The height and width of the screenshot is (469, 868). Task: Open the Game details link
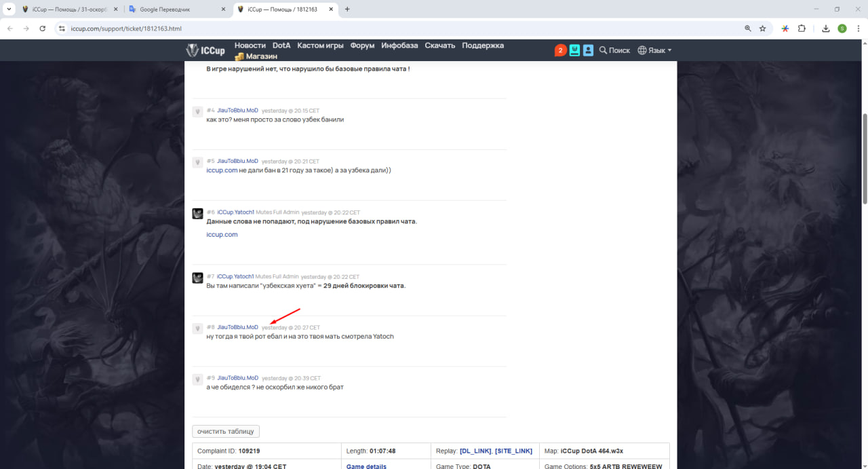[366, 466]
